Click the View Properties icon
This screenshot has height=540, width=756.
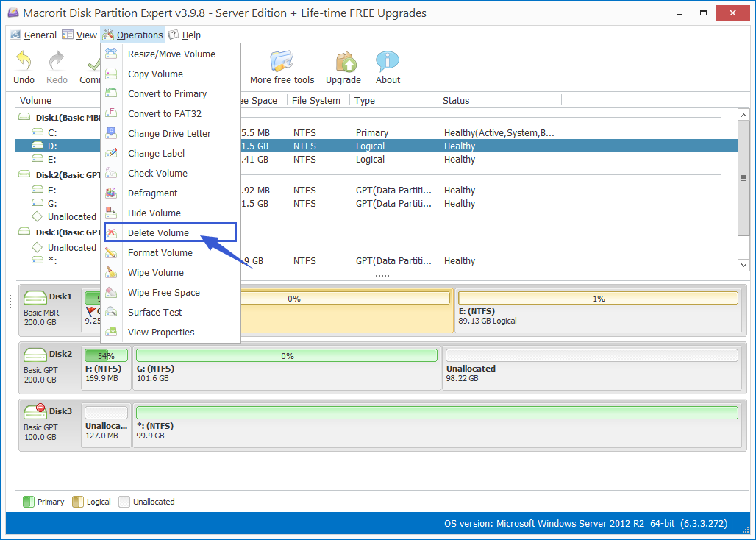tap(111, 332)
